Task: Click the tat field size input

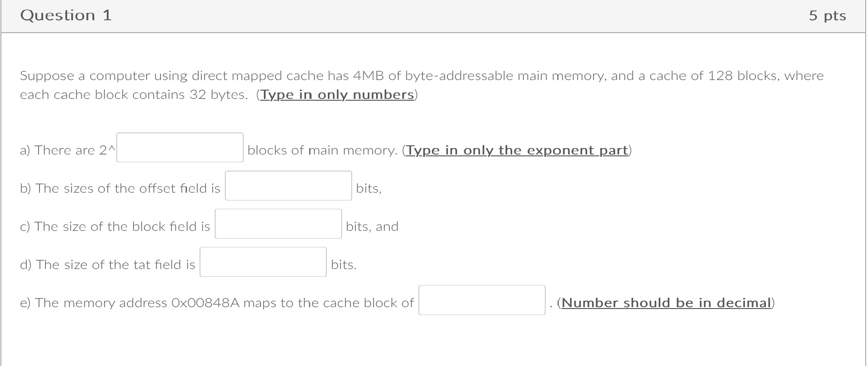Action: [263, 262]
